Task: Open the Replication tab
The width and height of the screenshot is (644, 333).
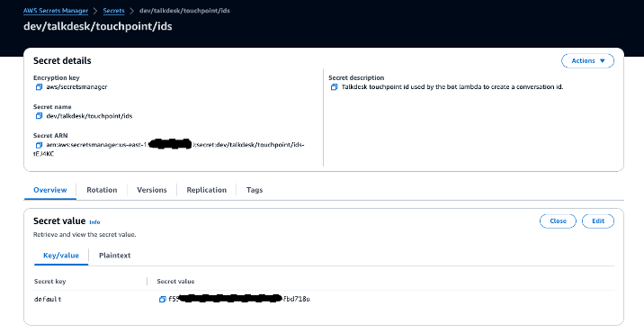Action: tap(207, 190)
